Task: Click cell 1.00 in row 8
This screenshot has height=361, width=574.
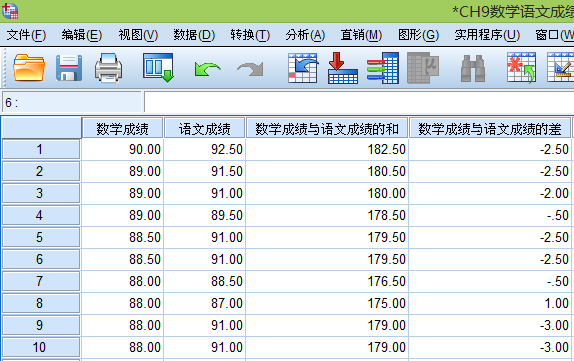Action: [x=490, y=303]
